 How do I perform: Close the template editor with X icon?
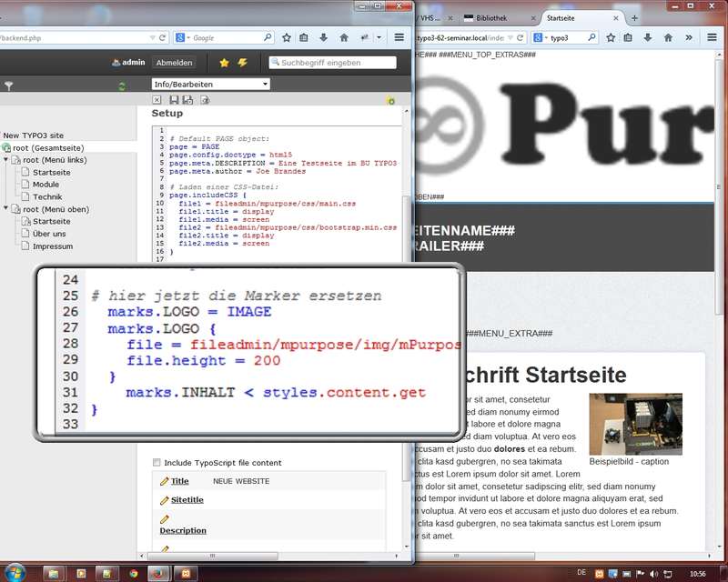coord(158,100)
